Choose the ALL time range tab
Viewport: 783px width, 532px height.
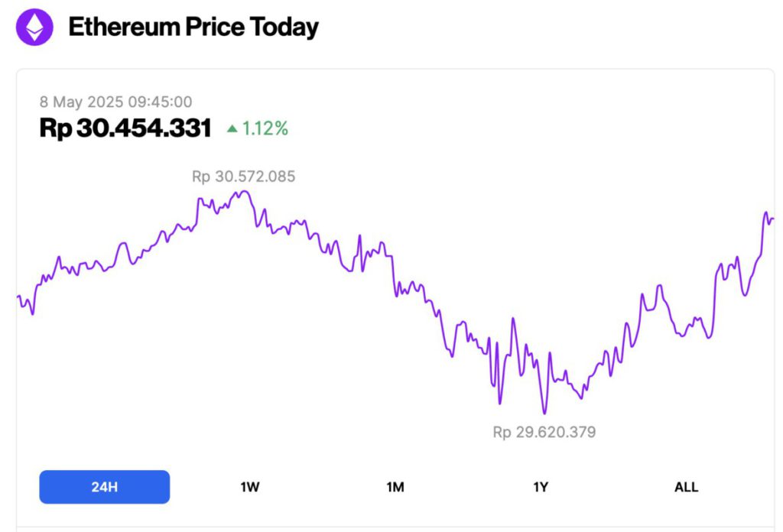(686, 487)
